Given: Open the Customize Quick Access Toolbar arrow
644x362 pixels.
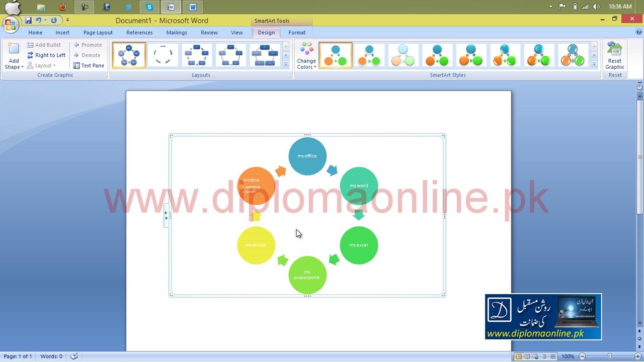Looking at the screenshot, I should coord(67,21).
